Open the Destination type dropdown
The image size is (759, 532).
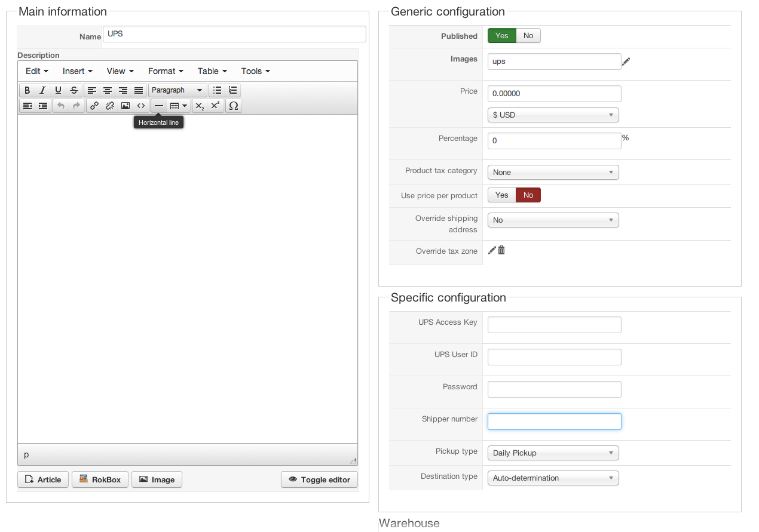click(553, 478)
